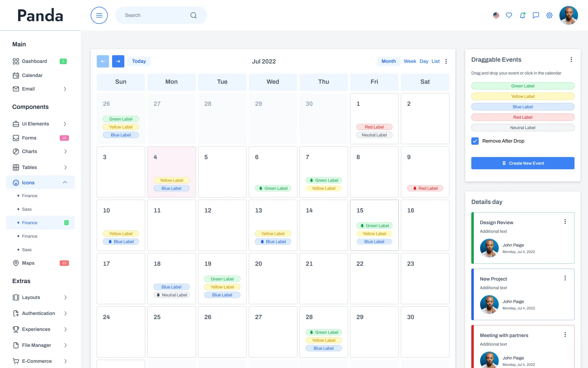Toggle the Remove After Drop checkbox
Image resolution: width=588 pixels, height=368 pixels.
475,141
